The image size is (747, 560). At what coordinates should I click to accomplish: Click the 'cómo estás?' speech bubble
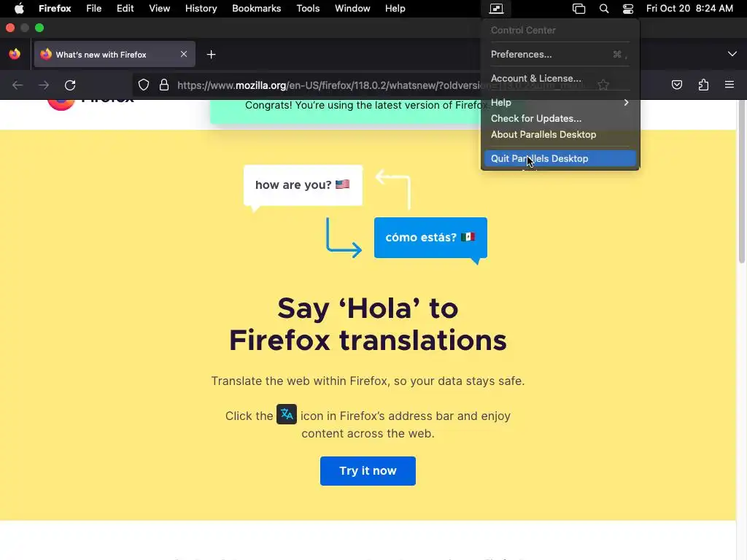pos(430,238)
